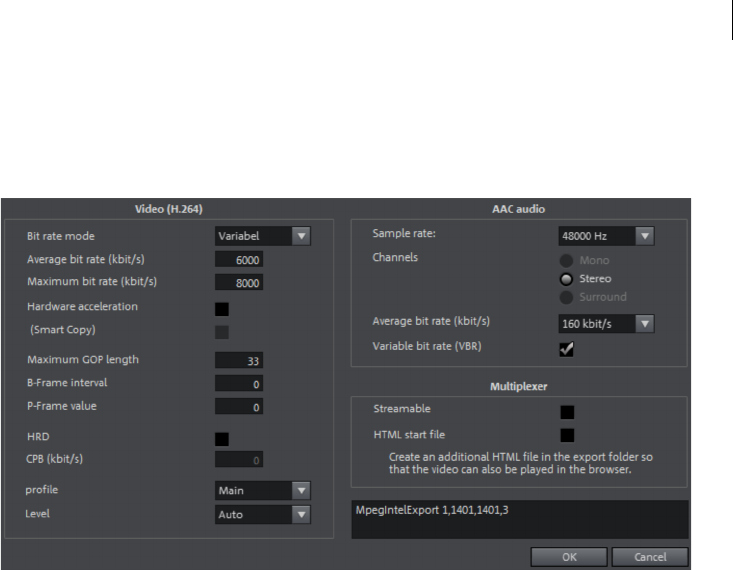This screenshot has height=570, width=733.
Task: Click the B-Frame interval field
Action: pos(239,383)
